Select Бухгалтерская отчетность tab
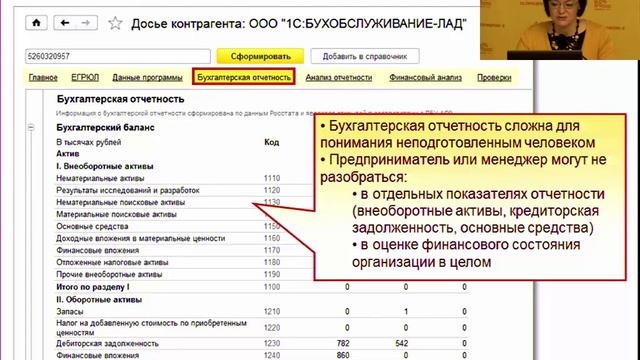This screenshot has height=360, width=640. 244,77
